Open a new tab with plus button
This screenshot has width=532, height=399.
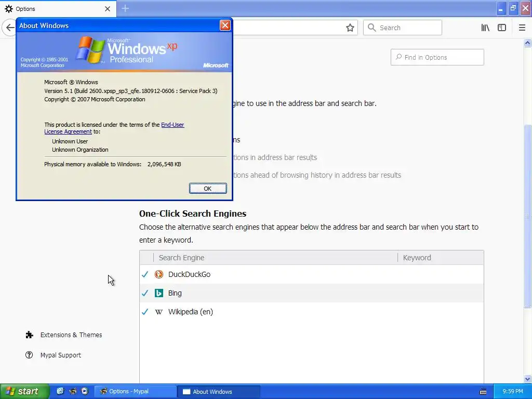(x=125, y=8)
